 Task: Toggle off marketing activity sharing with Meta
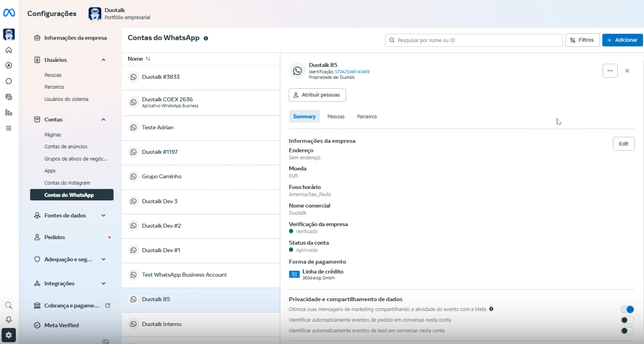pos(627,309)
